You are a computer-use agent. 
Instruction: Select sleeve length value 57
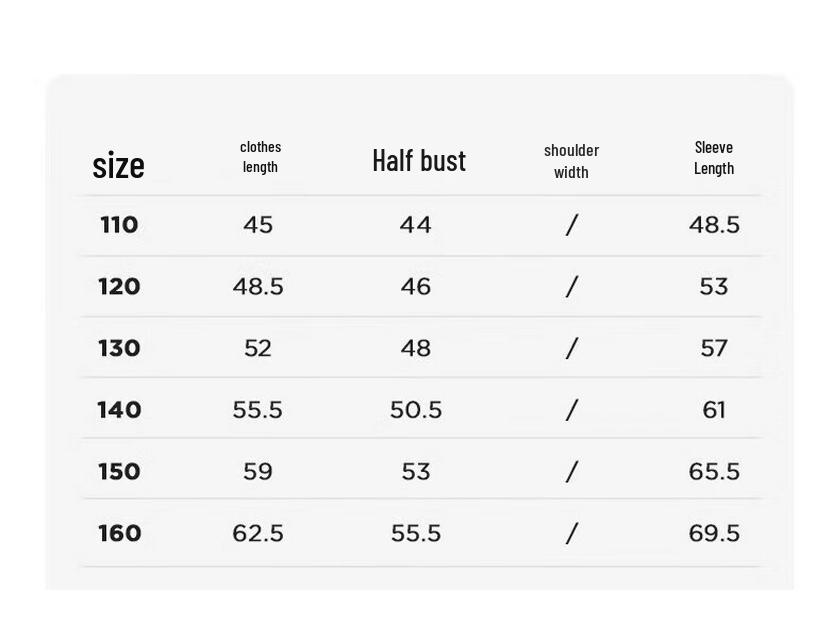[714, 348]
